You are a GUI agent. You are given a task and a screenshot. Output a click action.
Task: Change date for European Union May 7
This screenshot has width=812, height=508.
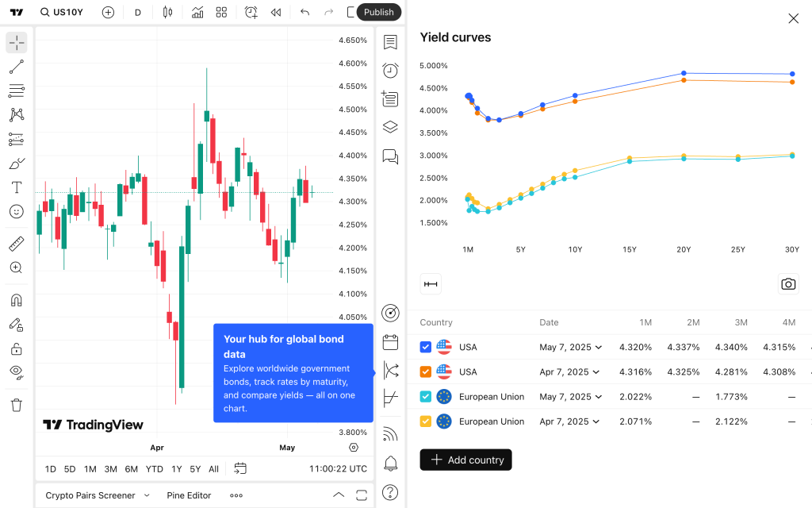point(571,397)
